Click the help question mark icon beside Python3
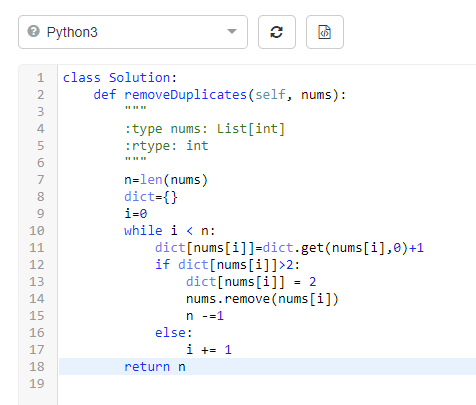Image resolution: width=476 pixels, height=405 pixels. (34, 31)
